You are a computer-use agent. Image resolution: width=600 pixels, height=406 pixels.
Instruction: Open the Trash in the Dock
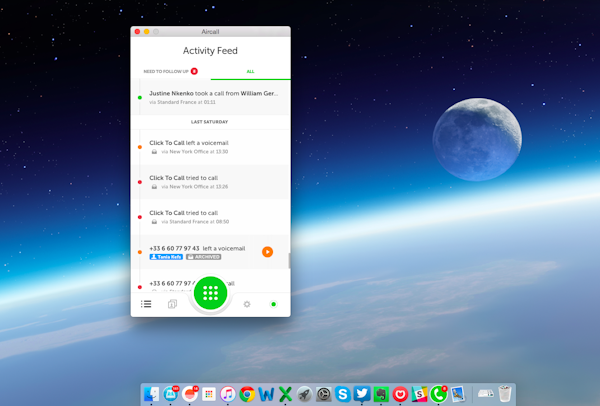click(505, 394)
